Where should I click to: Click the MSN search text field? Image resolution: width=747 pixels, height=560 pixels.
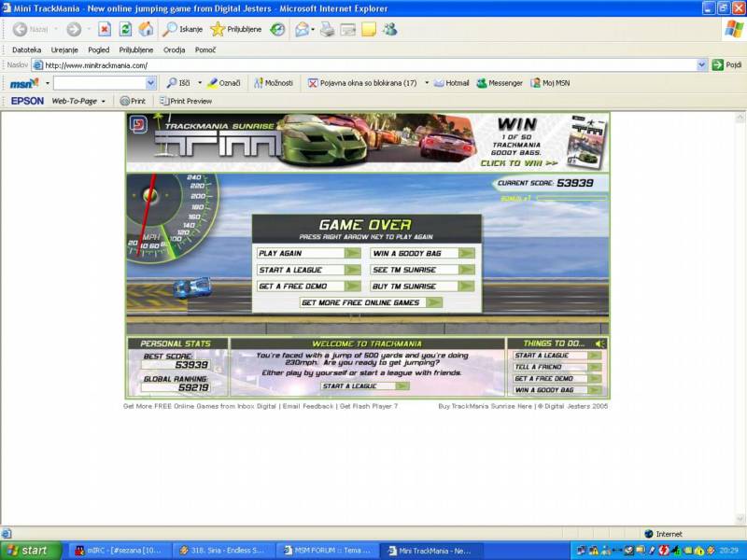coord(100,83)
